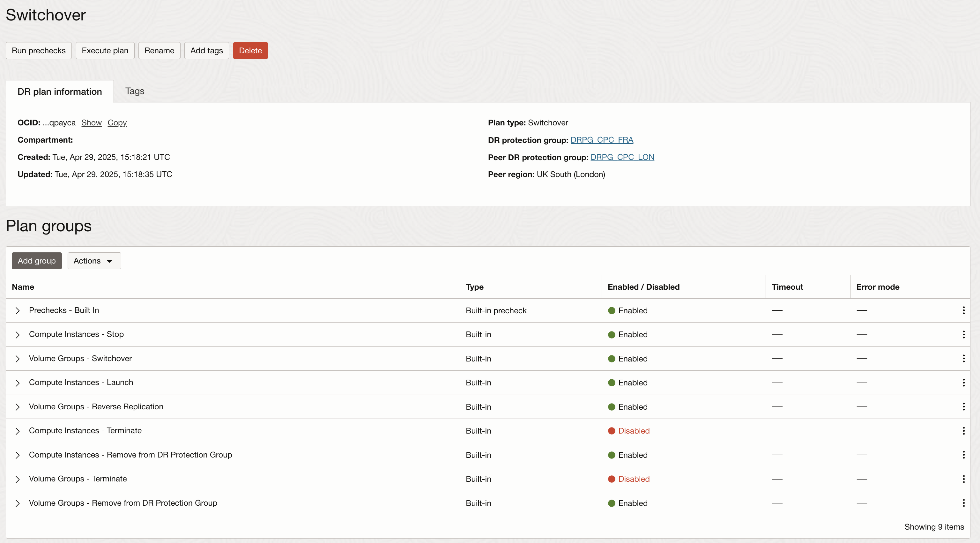Open the three-dot menu for Compute Instances - Terminate
Viewport: 980px width, 543px height.
[x=964, y=430]
